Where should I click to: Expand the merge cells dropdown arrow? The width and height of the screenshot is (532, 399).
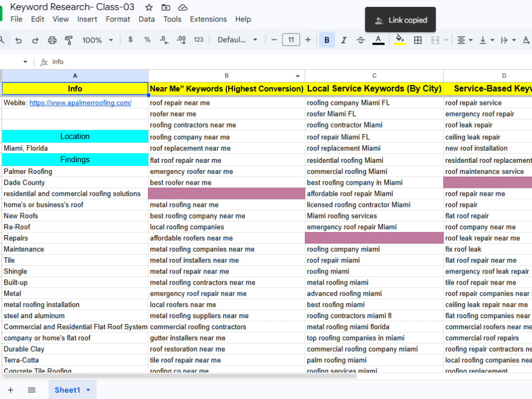tap(446, 40)
